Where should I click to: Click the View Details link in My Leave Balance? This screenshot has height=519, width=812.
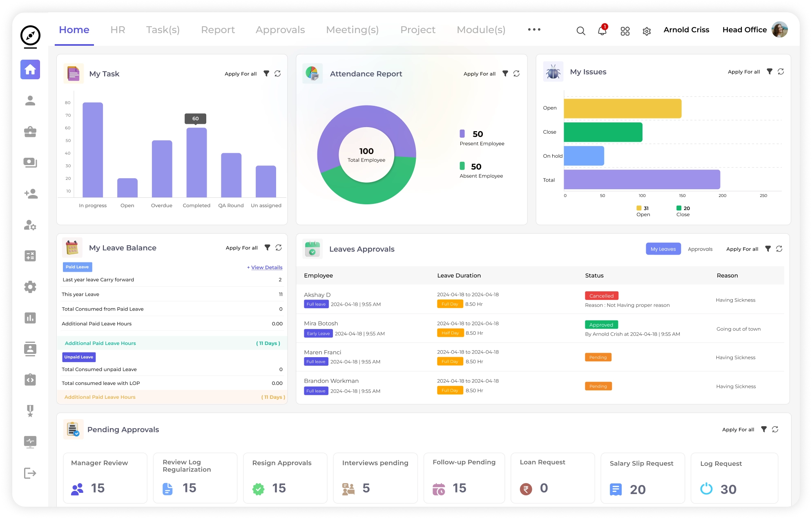266,267
